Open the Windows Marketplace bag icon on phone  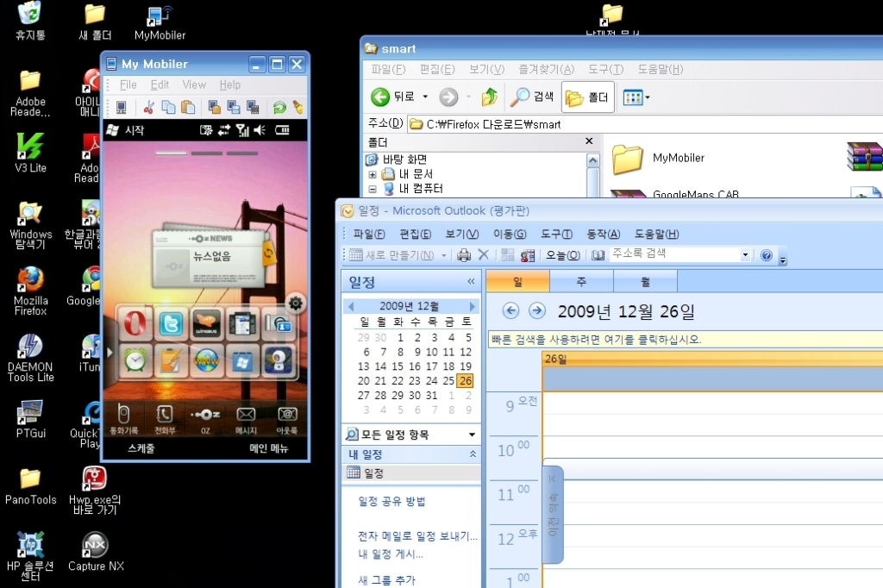[x=242, y=360]
